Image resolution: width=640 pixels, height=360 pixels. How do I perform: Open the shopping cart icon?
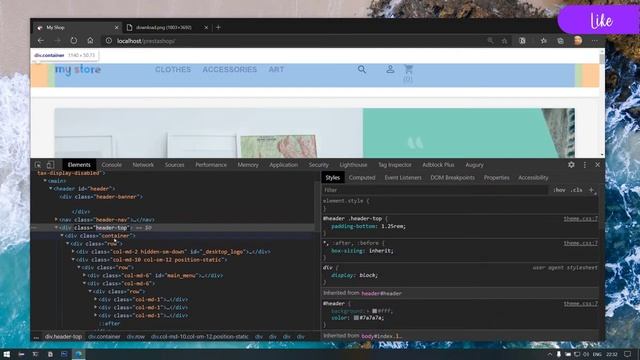click(408, 69)
